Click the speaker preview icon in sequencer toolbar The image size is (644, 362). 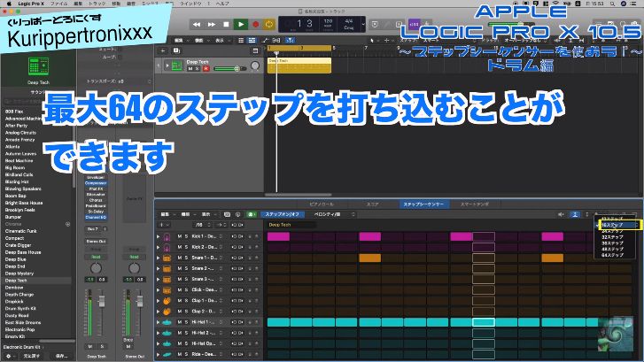tap(561, 215)
